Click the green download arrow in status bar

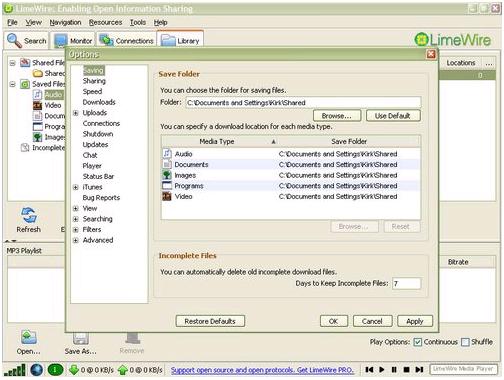click(x=74, y=370)
